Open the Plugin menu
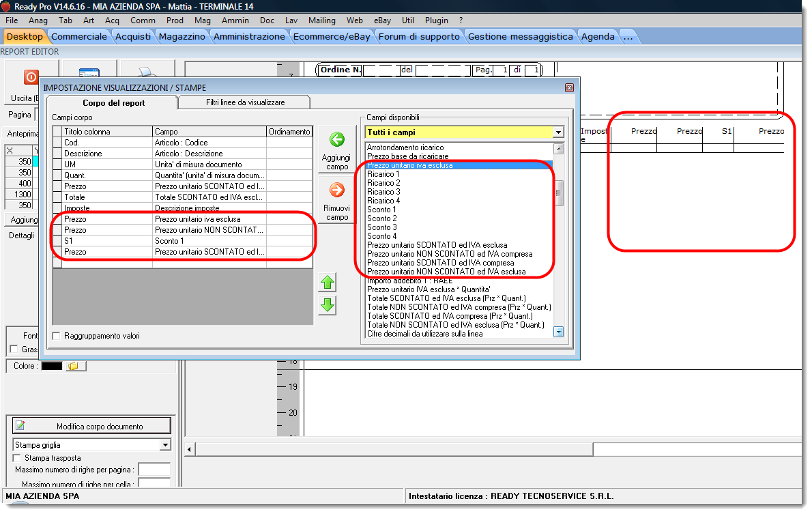 tap(437, 20)
